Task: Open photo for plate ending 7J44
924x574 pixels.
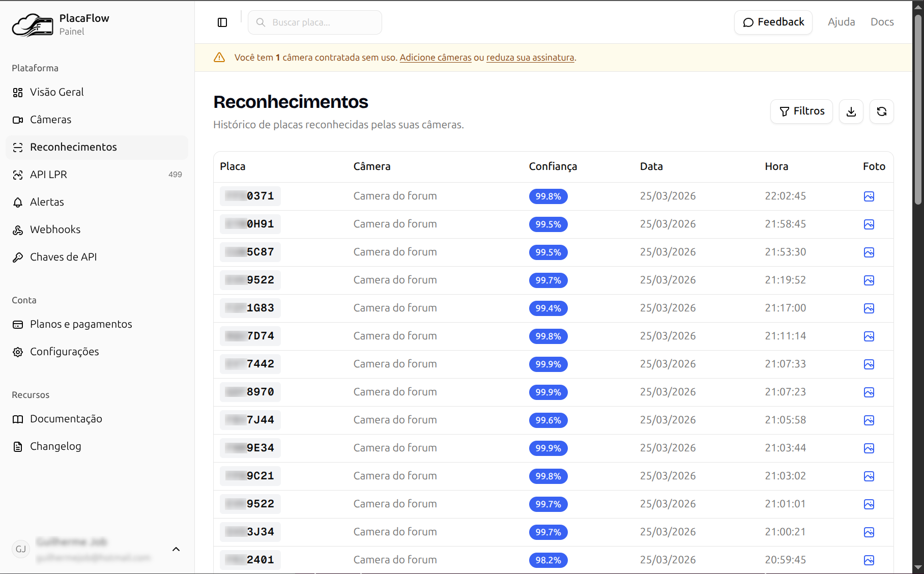Action: [869, 420]
